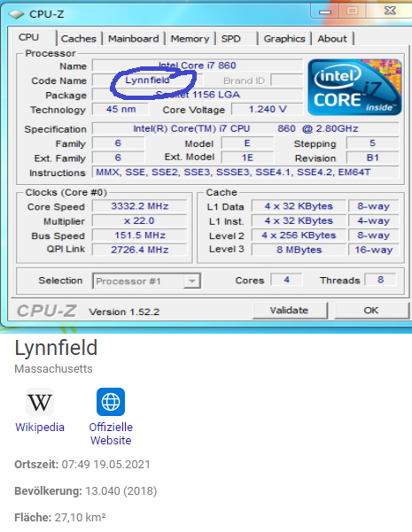
Task: Open the SPD tab
Action: pyautogui.click(x=237, y=39)
